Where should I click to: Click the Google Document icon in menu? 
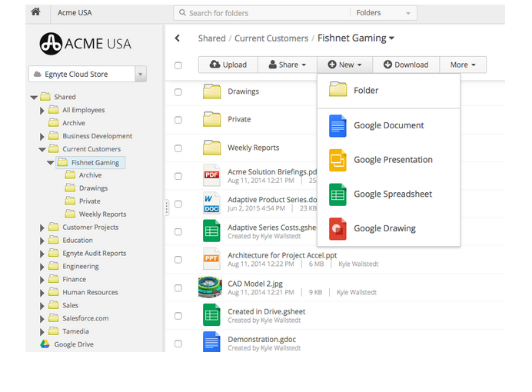(337, 125)
